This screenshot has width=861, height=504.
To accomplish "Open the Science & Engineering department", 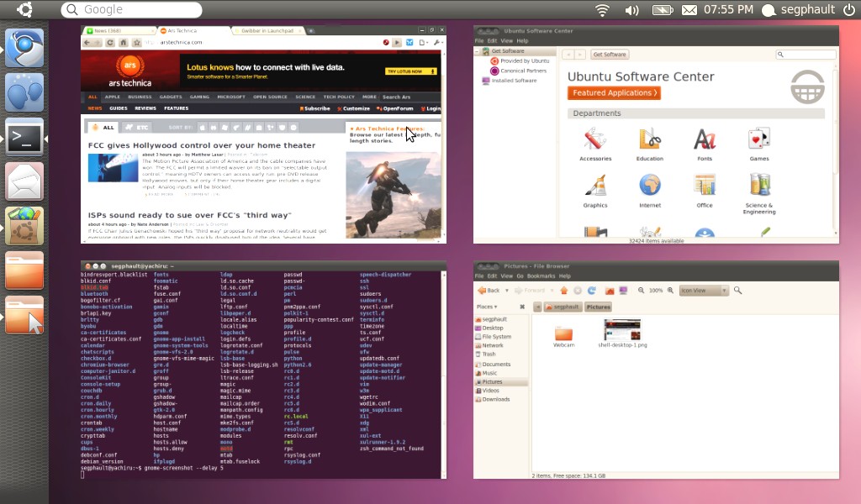I will pyautogui.click(x=759, y=193).
